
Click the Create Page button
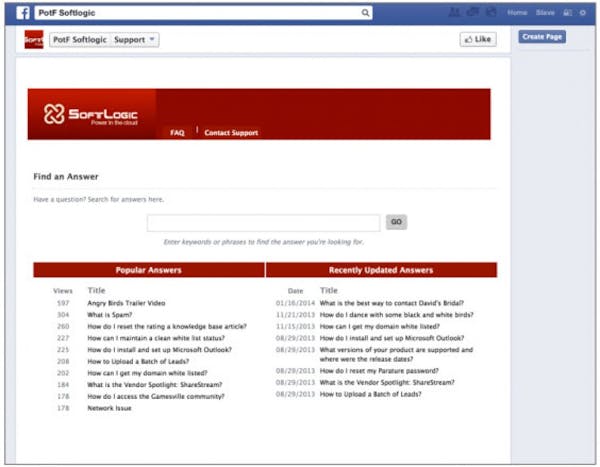coord(542,37)
